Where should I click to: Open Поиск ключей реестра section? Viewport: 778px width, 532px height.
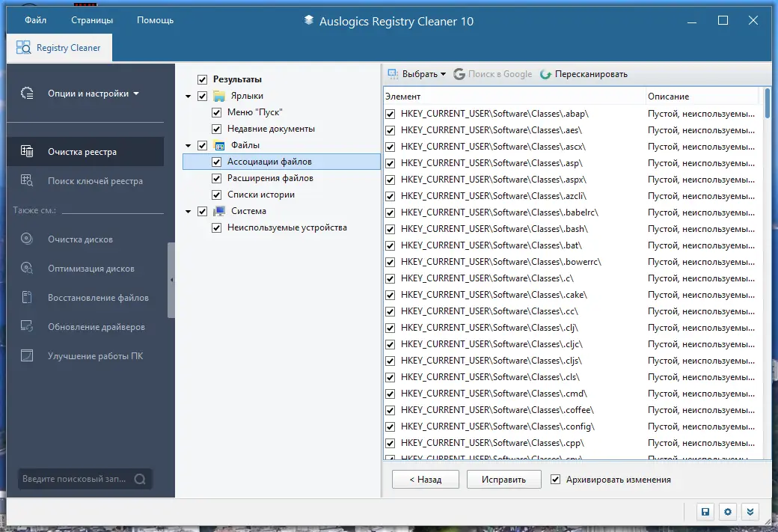[85, 180]
